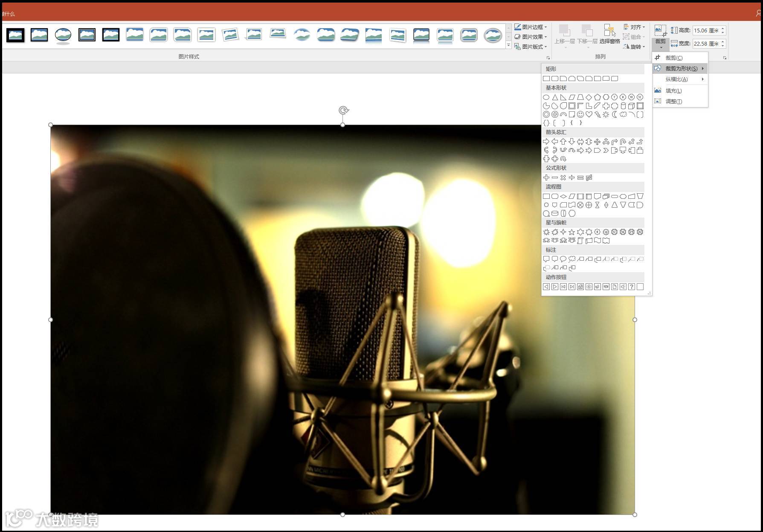
Task: Pick the flowchart decision diamond
Action: pos(563,196)
